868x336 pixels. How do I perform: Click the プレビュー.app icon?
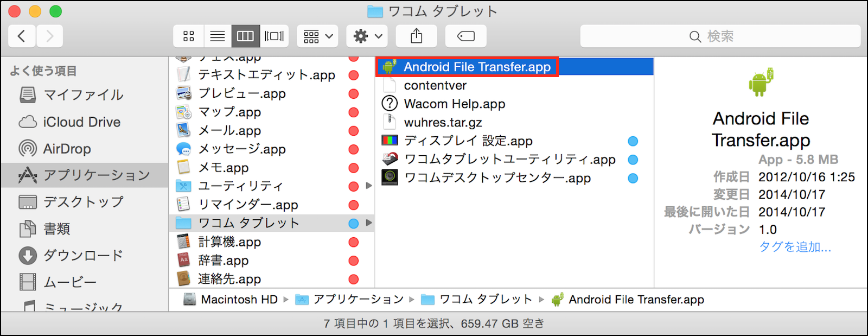[184, 93]
